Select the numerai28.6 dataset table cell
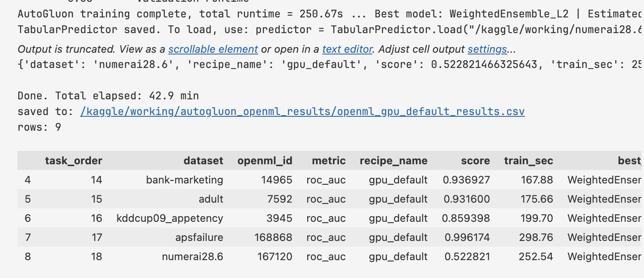The width and height of the screenshot is (644, 278). click(x=192, y=257)
